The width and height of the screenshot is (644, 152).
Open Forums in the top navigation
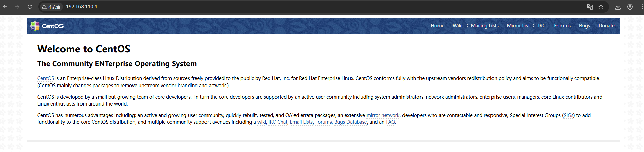point(562,26)
